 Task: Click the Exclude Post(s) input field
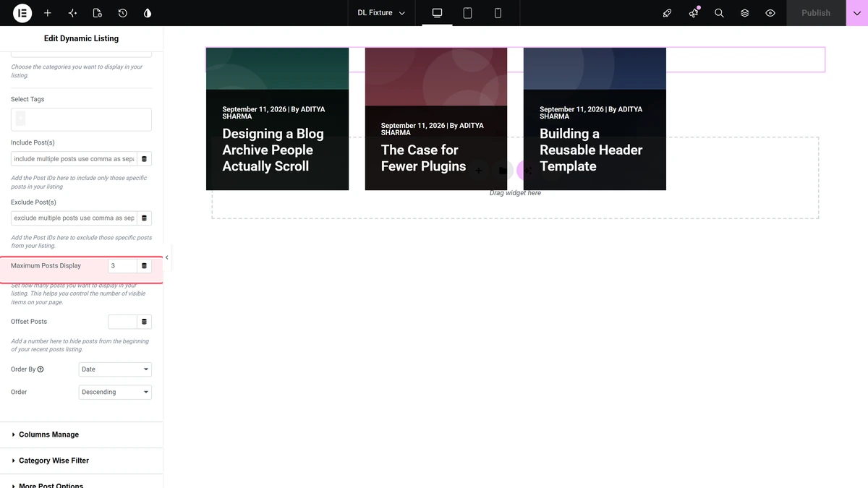pos(74,218)
